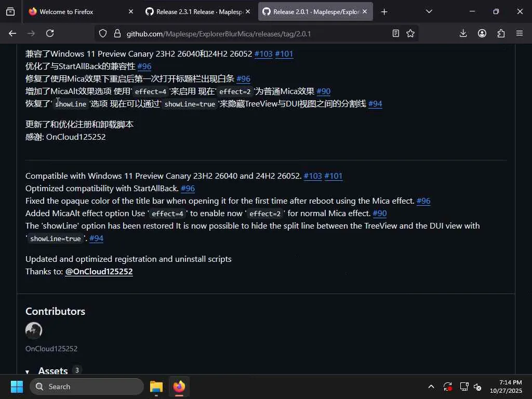The image size is (532, 399).
Task: Open #101 link in English notes
Action: (334, 176)
